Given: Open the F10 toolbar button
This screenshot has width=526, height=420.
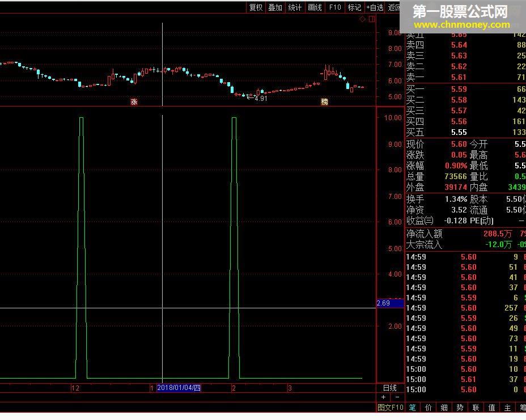Looking at the screenshot, I should pyautogui.click(x=335, y=7).
